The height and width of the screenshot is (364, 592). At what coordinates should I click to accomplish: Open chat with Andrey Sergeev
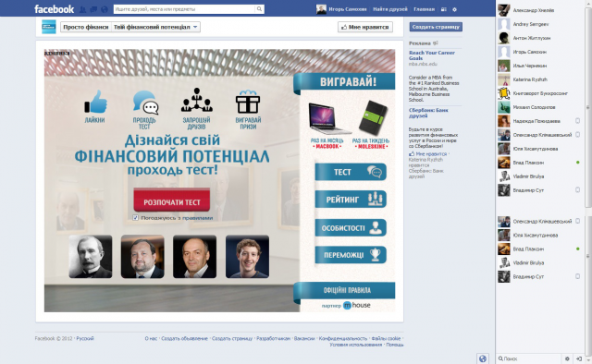point(540,24)
